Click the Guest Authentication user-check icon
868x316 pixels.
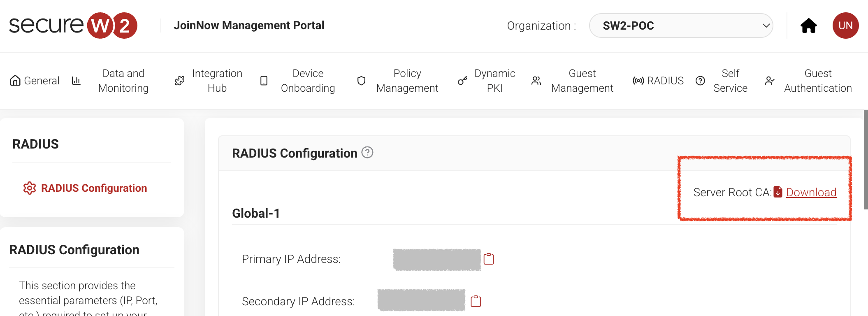[770, 81]
